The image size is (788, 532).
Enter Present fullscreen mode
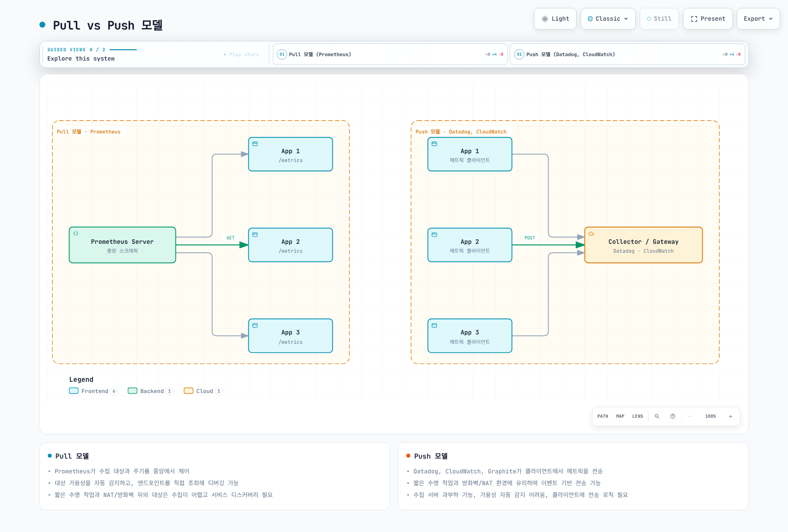[x=708, y=19]
